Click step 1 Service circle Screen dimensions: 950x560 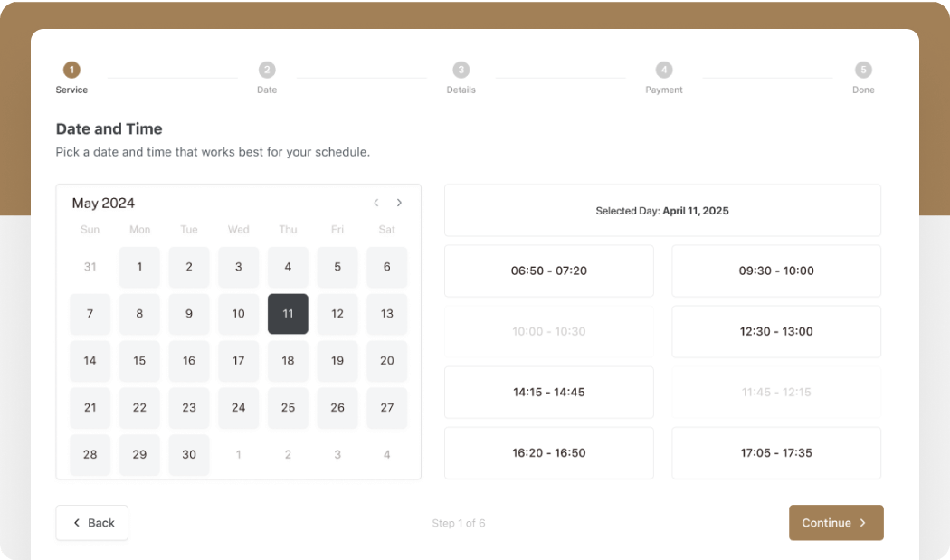pyautogui.click(x=71, y=70)
